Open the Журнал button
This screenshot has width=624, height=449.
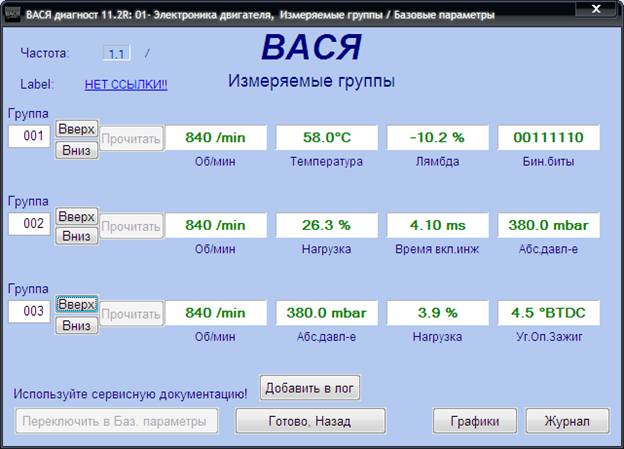coord(567,421)
